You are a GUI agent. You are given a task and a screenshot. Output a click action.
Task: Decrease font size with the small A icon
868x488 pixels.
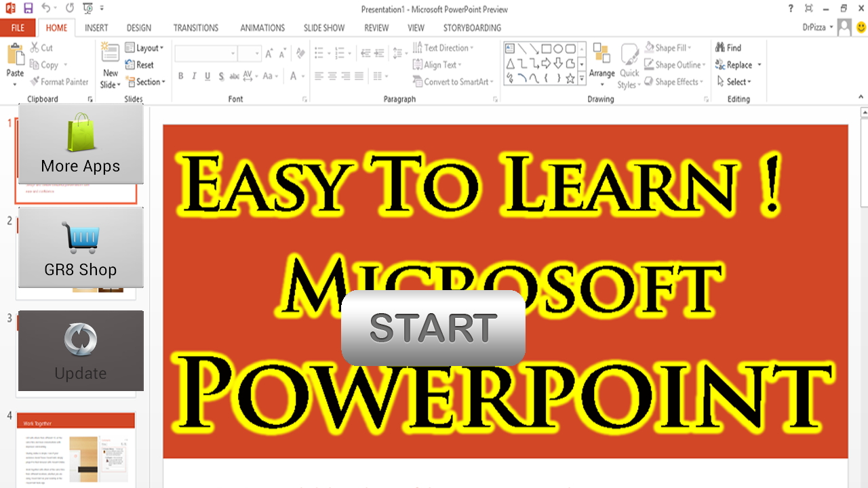[x=283, y=54]
